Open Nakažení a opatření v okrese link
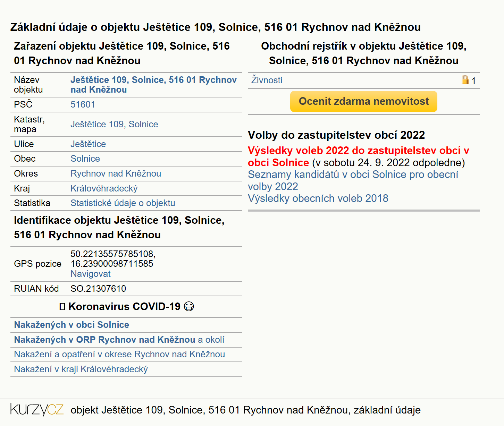Viewport: 504px width, 426px height. (119, 354)
